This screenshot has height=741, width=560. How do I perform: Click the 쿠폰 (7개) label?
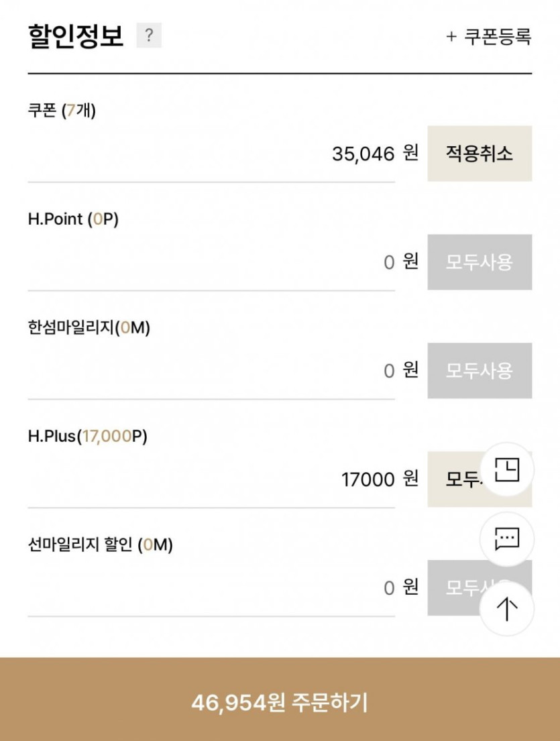[x=62, y=110]
